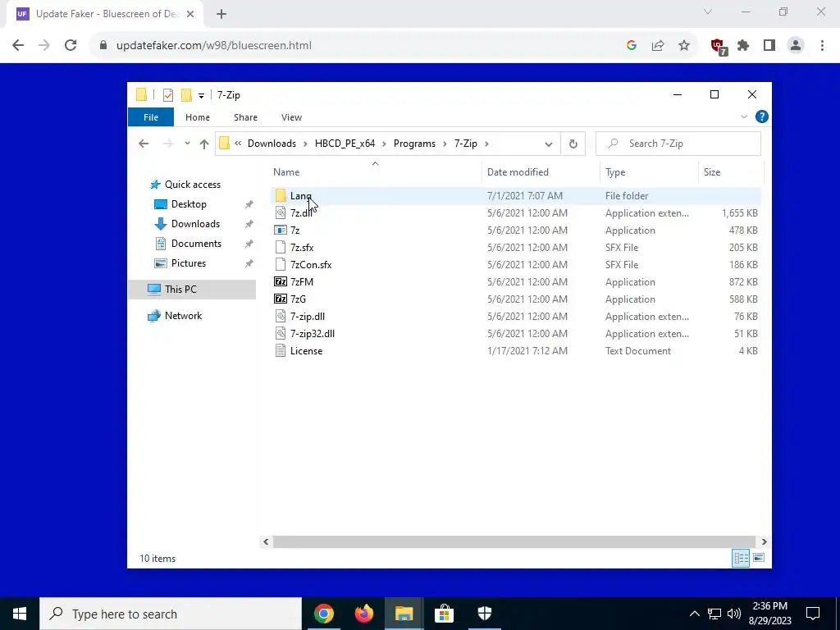This screenshot has width=840, height=630.
Task: Select the 7-zip.dll file icon
Action: coord(281,316)
